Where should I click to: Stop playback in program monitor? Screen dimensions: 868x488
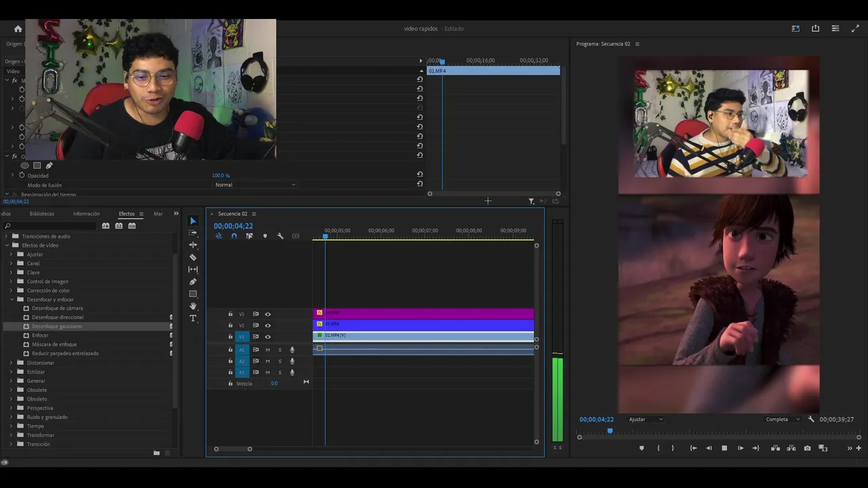[x=724, y=448]
